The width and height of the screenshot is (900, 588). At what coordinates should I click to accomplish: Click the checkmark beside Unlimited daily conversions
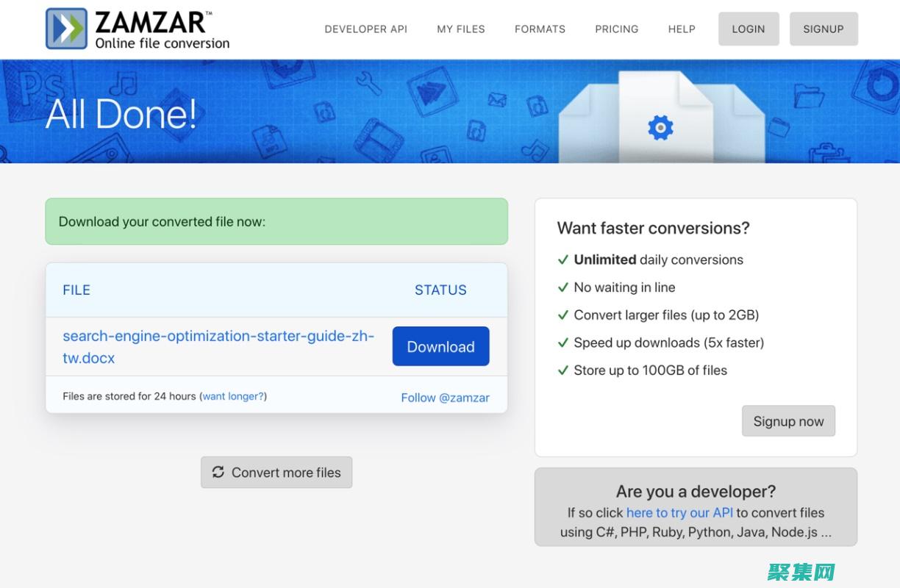click(563, 259)
